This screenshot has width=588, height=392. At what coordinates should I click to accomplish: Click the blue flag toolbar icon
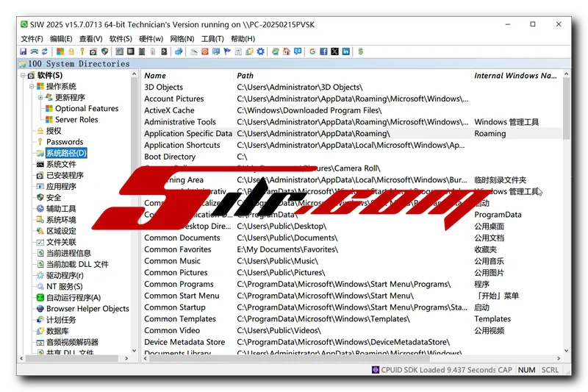click(x=227, y=51)
